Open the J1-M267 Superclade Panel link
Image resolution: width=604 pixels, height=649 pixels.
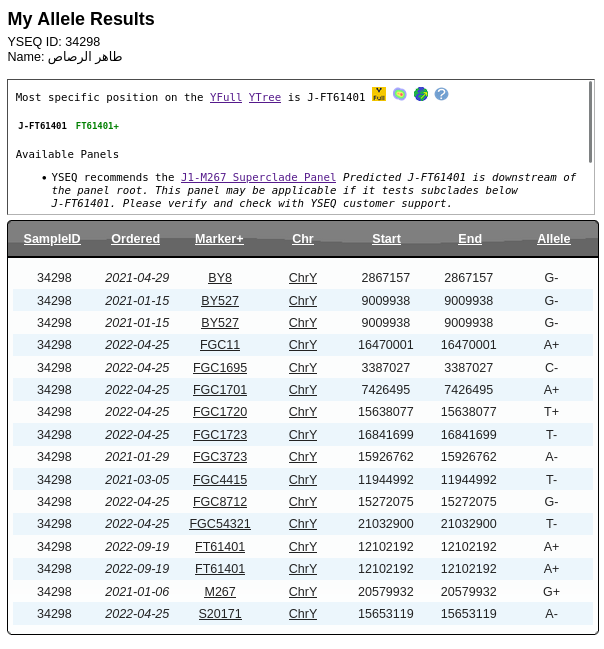point(258,177)
